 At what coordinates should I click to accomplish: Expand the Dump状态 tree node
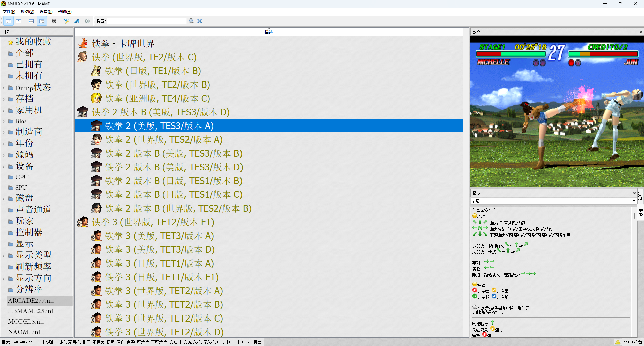point(3,88)
